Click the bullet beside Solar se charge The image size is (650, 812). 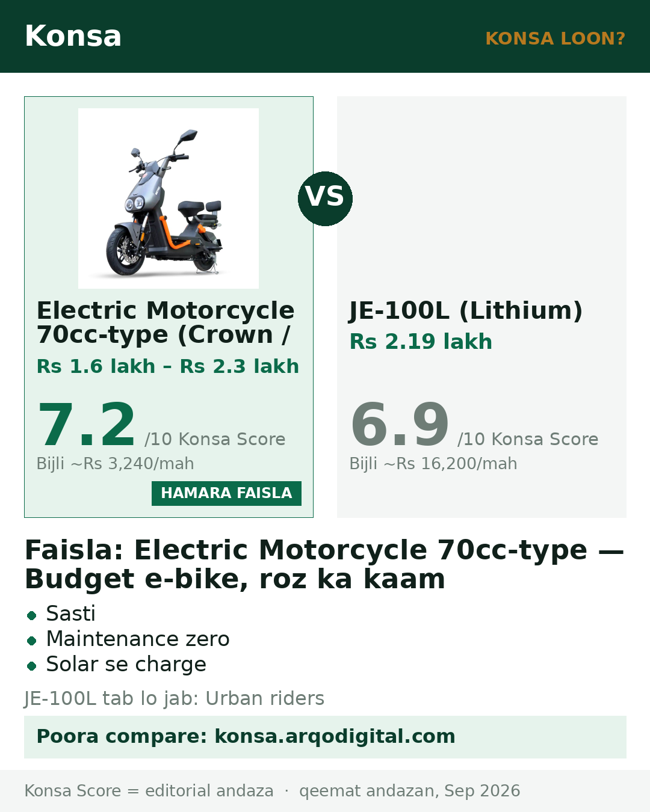(x=32, y=666)
